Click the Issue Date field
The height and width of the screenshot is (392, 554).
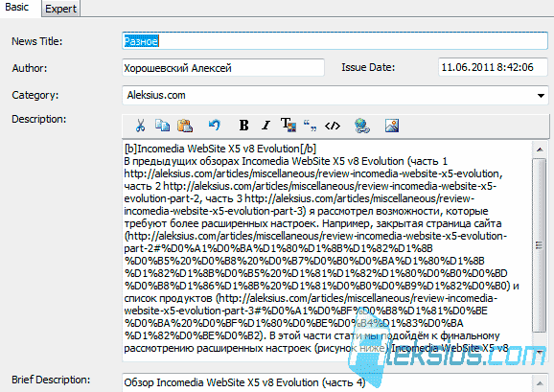click(494, 67)
